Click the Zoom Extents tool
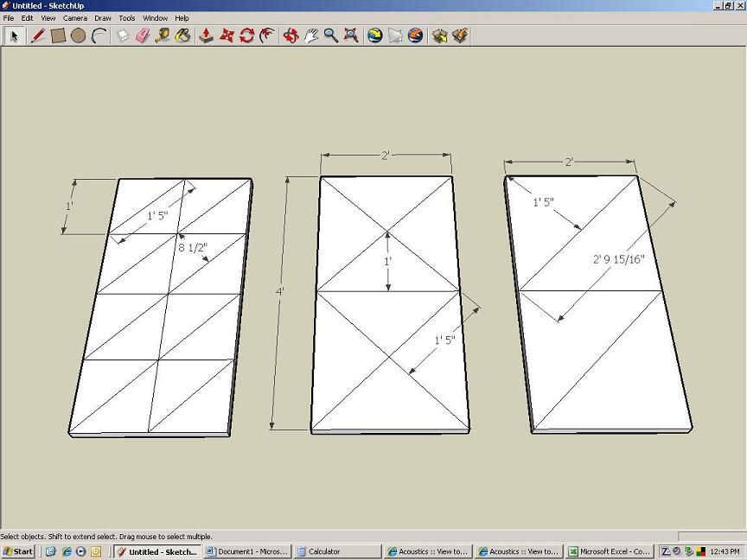This screenshot has height=560, width=747. pyautogui.click(x=351, y=35)
